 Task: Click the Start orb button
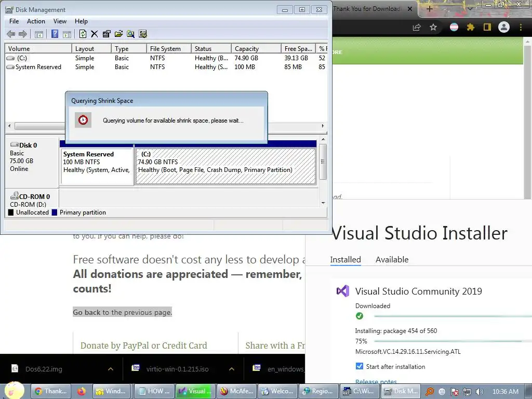point(14,390)
